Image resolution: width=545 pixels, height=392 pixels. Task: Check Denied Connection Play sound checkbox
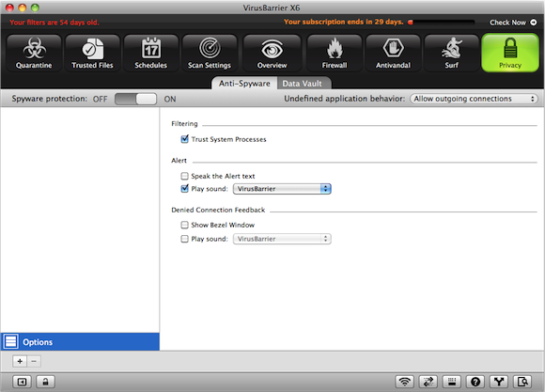[184, 239]
